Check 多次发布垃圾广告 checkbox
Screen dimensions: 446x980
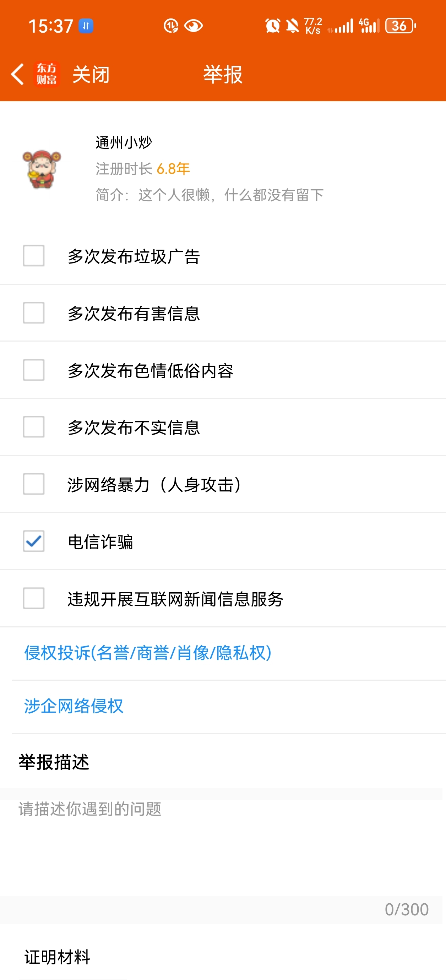[33, 256]
